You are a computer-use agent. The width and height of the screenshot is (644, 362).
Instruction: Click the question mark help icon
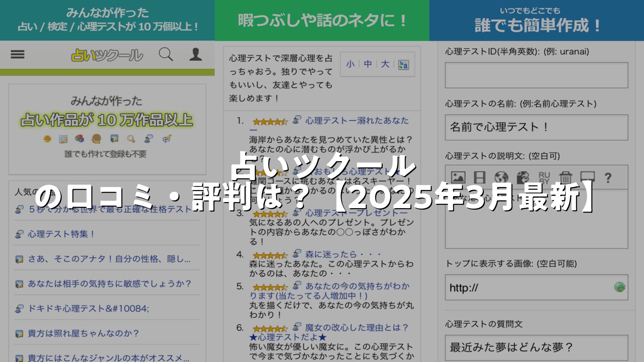click(608, 178)
